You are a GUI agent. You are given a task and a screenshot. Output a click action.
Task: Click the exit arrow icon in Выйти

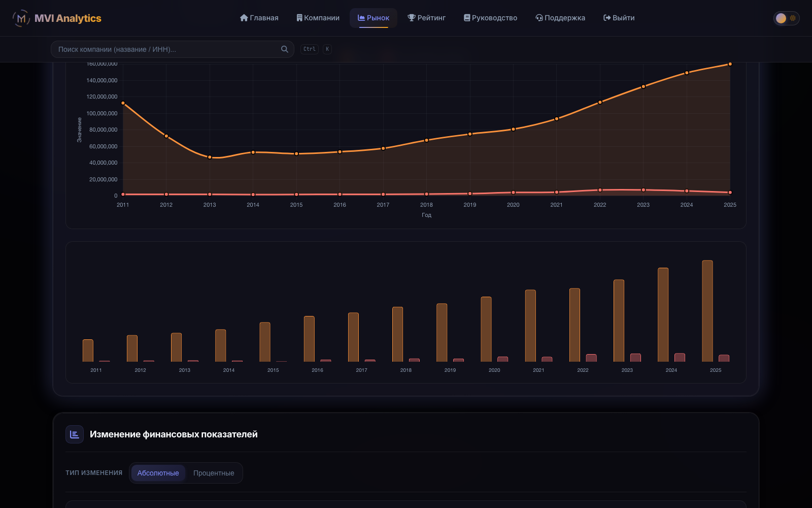coord(607,18)
